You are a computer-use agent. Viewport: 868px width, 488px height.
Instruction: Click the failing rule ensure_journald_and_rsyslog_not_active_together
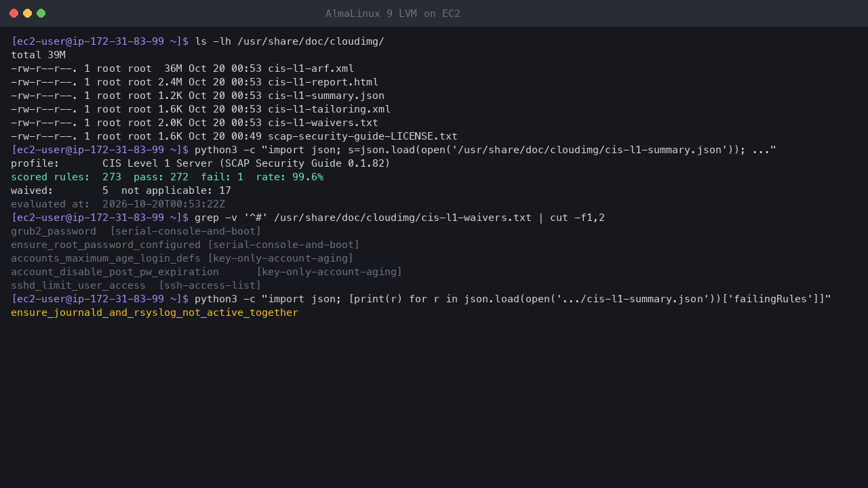click(155, 312)
